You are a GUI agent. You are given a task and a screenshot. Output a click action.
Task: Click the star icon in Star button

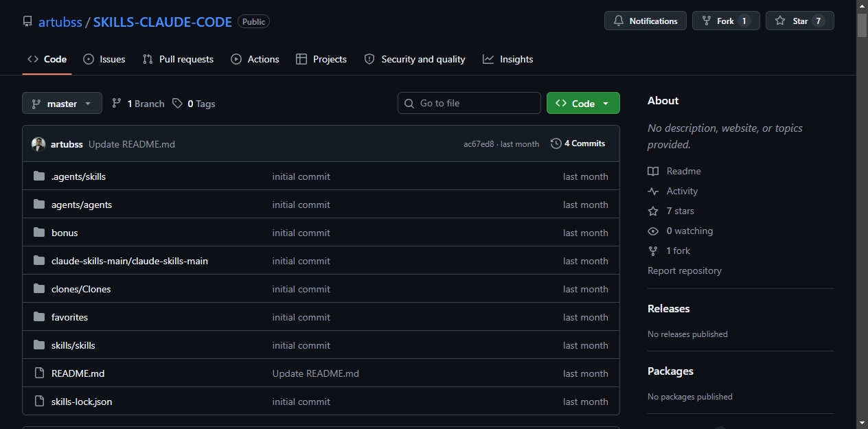pos(780,21)
